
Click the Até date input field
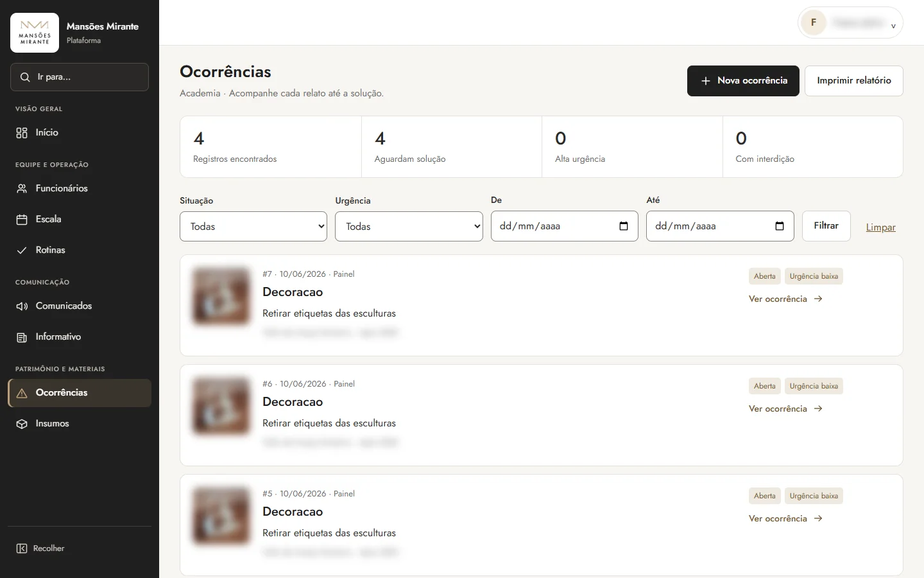(x=720, y=226)
